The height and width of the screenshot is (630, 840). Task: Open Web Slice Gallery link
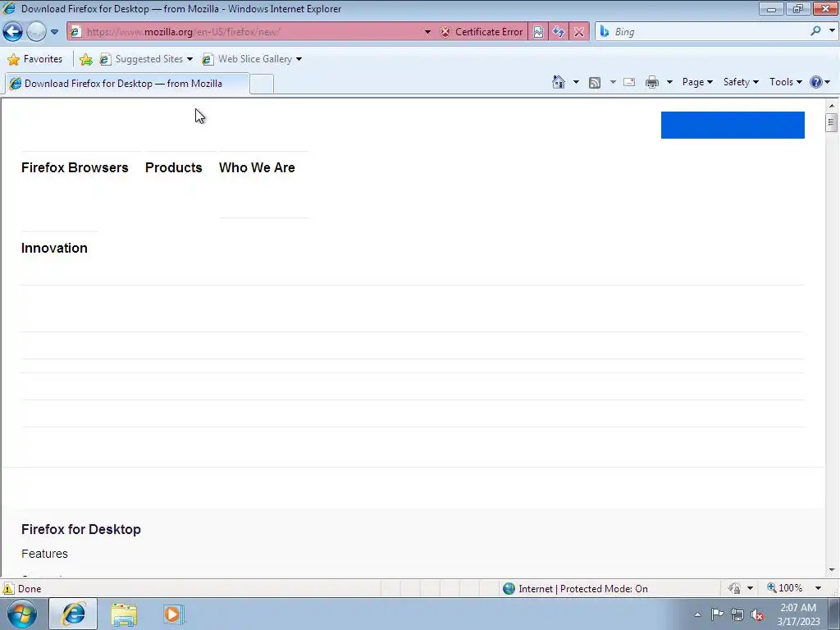pyautogui.click(x=247, y=59)
